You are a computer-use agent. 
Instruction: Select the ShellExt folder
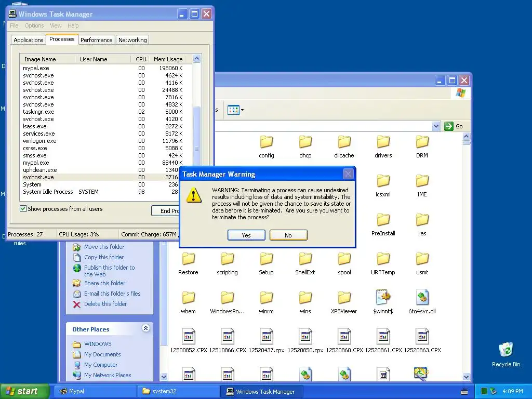(x=305, y=263)
